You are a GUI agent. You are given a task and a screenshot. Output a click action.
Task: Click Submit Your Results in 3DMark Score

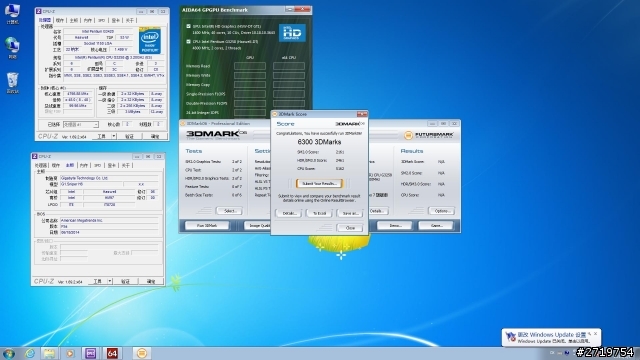point(319,184)
